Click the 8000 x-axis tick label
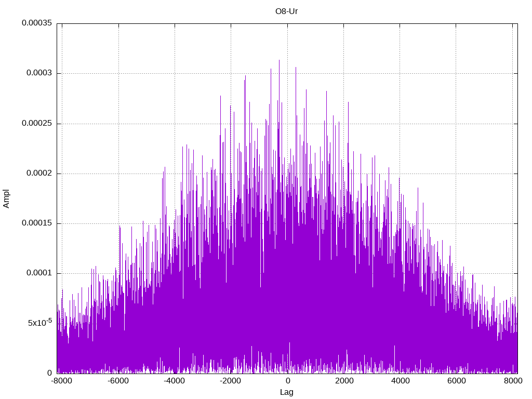 click(513, 381)
